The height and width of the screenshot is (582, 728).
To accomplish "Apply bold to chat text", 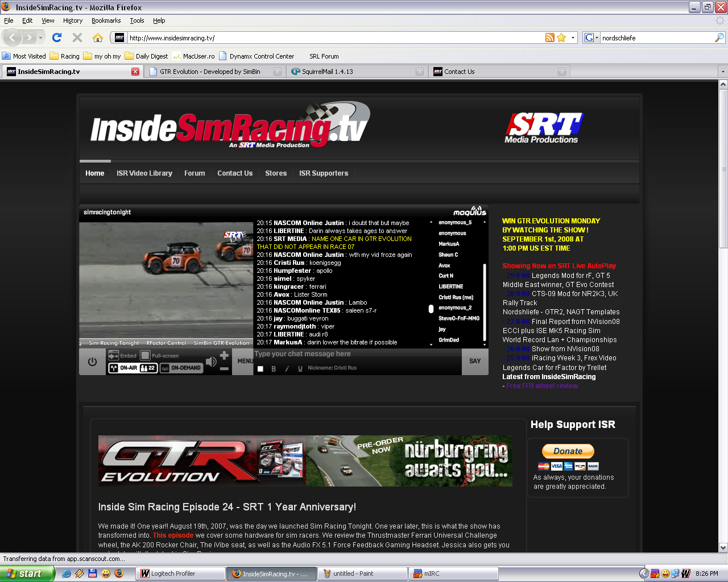I will pyautogui.click(x=274, y=369).
